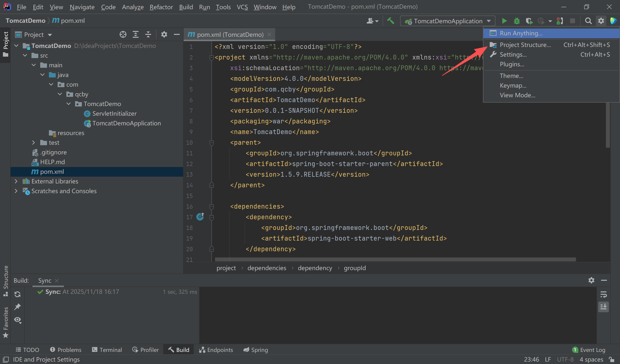Click the green Run button
This screenshot has width=620, height=364.
point(504,21)
